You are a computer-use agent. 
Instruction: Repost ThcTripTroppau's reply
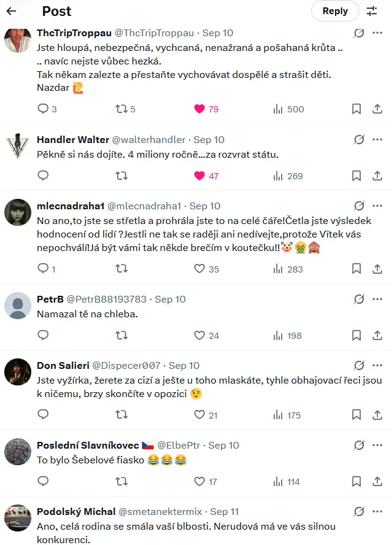pyautogui.click(x=121, y=109)
